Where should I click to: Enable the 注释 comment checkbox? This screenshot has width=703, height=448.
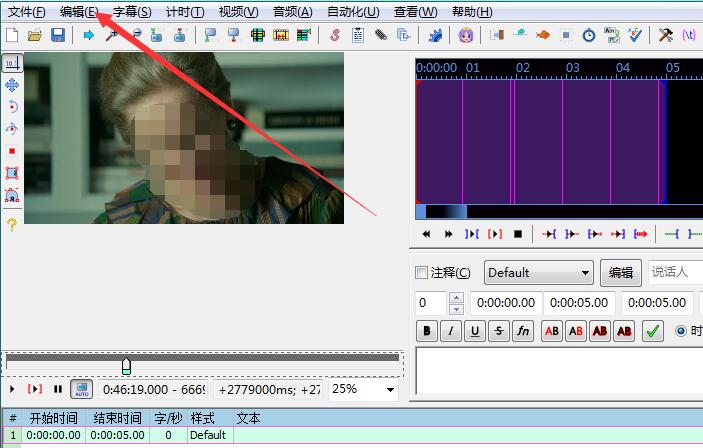421,273
